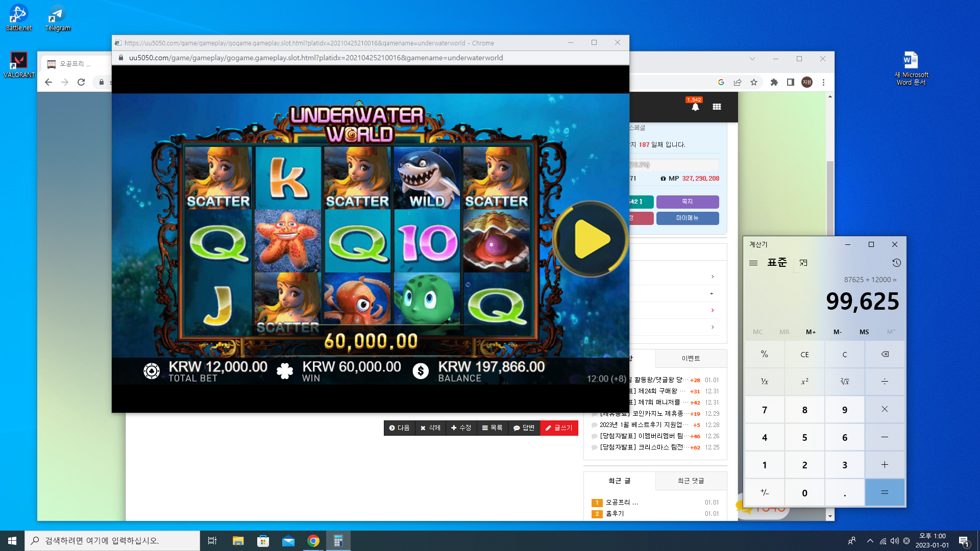
Task: Click the 삭제 (delete) post button
Action: coord(430,428)
